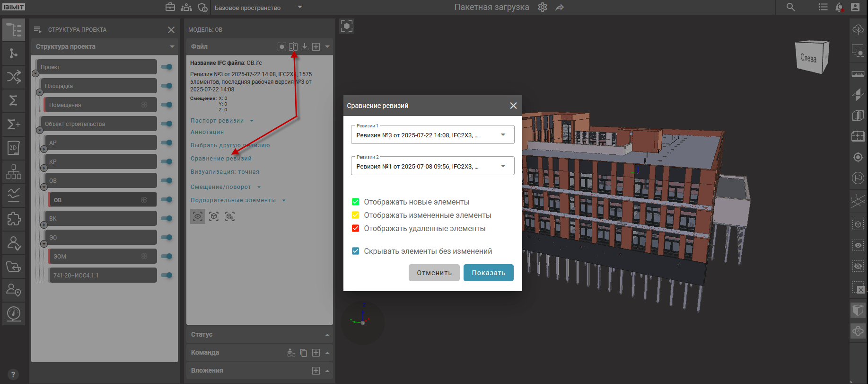Expand Структура проекта panel dropdown arrow
The width and height of the screenshot is (868, 384).
pyautogui.click(x=172, y=46)
